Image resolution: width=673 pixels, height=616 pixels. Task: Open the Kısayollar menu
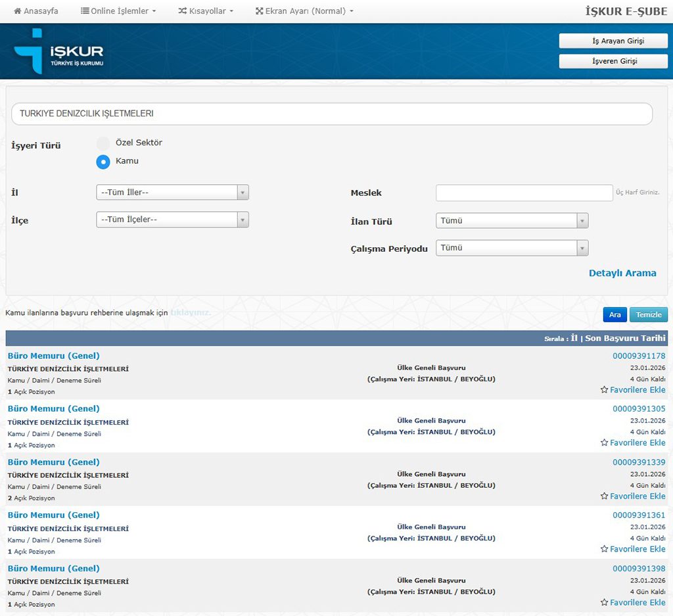(x=206, y=11)
